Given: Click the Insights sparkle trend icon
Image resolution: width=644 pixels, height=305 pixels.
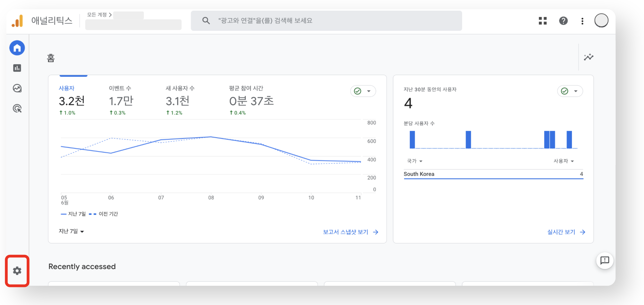Looking at the screenshot, I should [588, 57].
